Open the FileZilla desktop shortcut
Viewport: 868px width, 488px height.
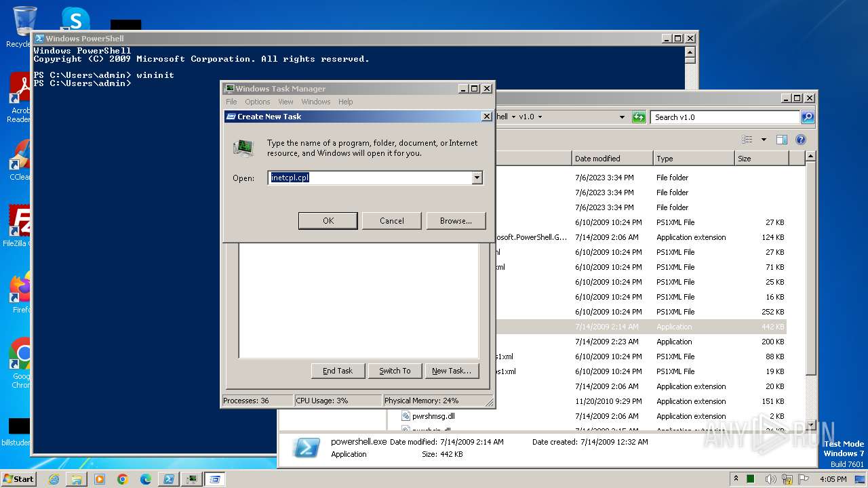click(18, 225)
